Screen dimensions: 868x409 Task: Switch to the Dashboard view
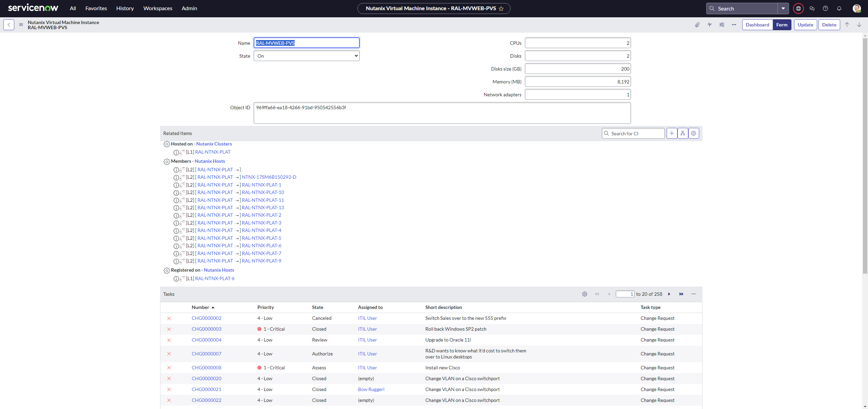point(757,25)
